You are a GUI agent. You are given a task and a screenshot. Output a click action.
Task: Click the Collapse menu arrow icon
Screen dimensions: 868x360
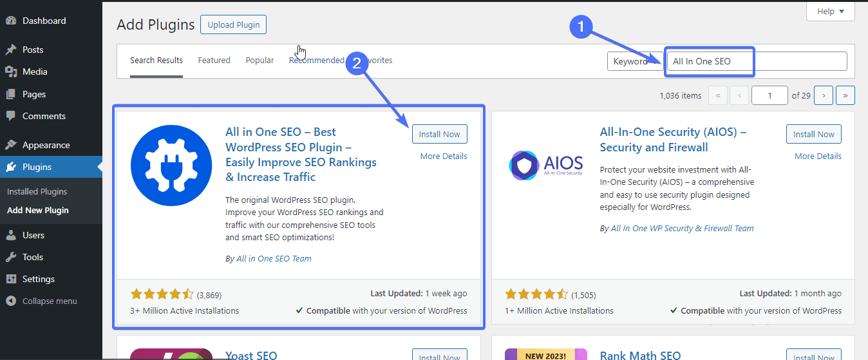click(x=11, y=301)
